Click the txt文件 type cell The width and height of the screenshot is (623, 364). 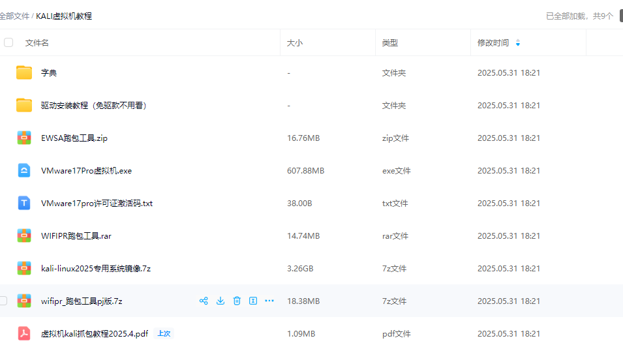(x=395, y=203)
